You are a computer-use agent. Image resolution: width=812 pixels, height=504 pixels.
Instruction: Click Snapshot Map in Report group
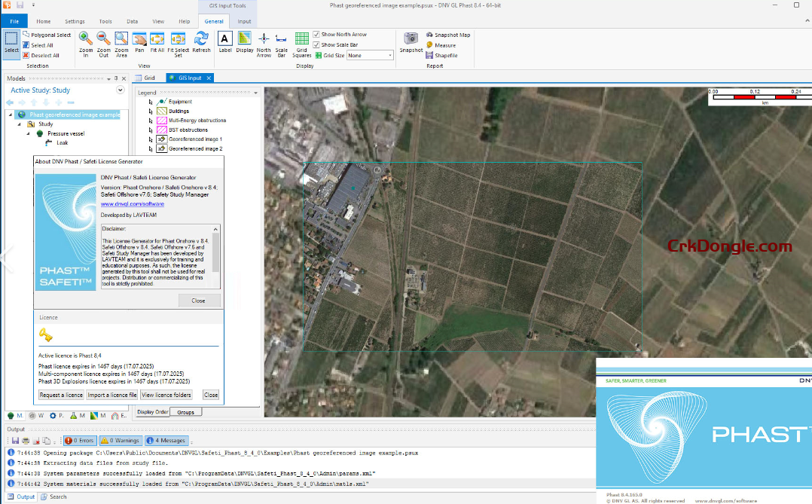[448, 35]
